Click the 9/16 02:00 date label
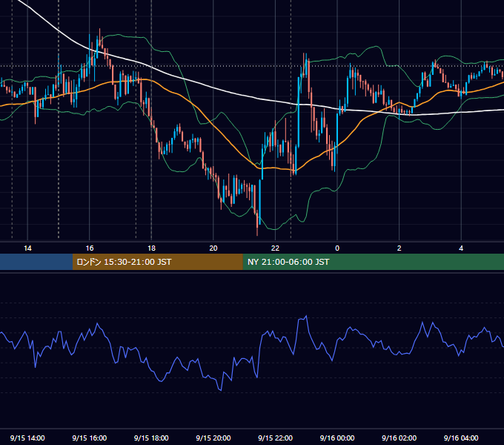The height and width of the screenshot is (445, 504). (x=399, y=438)
